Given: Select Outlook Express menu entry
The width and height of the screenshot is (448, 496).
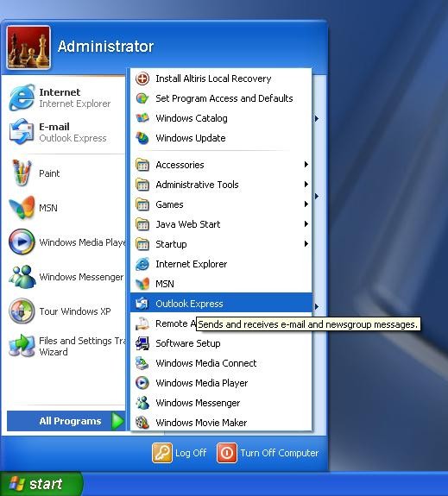Looking at the screenshot, I should click(221, 304).
